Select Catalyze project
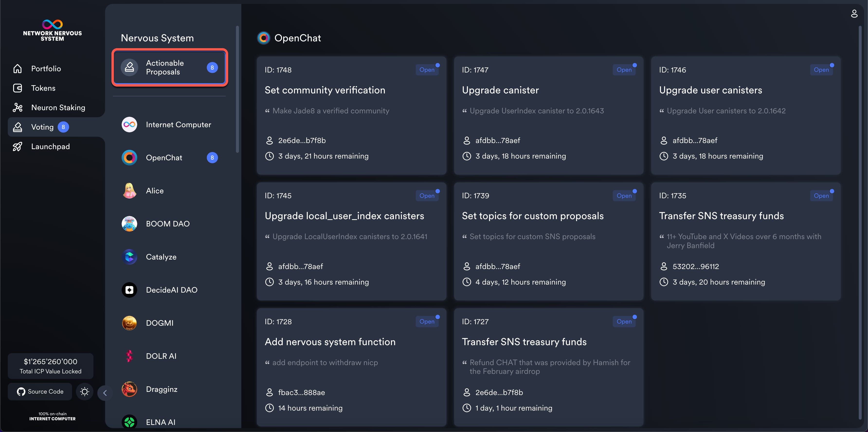Viewport: 868px width, 432px height. (x=161, y=257)
